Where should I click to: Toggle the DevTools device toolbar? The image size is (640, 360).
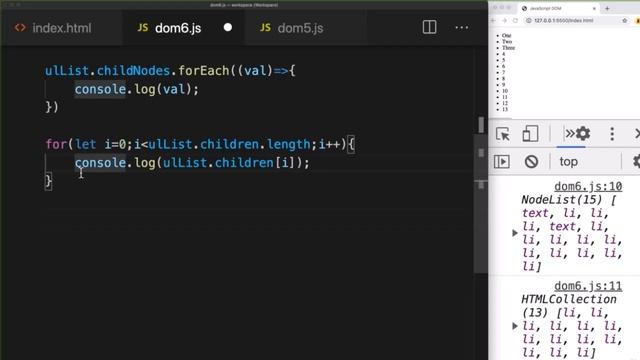point(530,134)
